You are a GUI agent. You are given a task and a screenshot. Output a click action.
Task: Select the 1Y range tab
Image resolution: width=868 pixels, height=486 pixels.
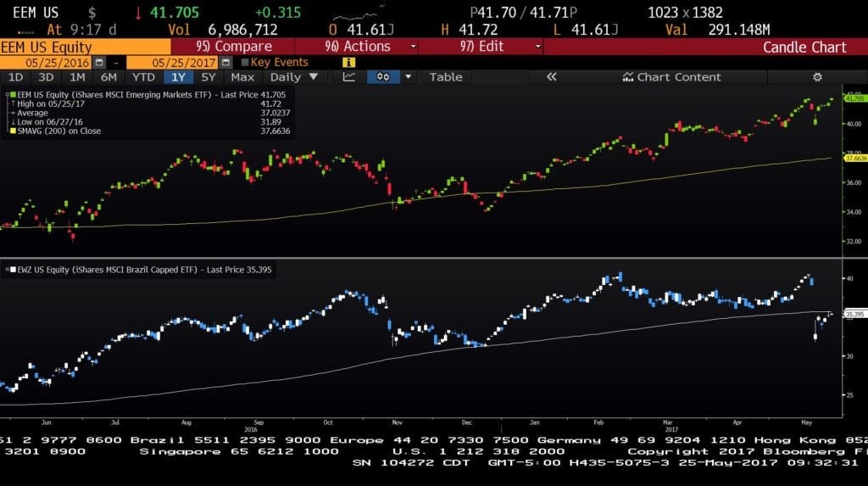pyautogui.click(x=178, y=77)
